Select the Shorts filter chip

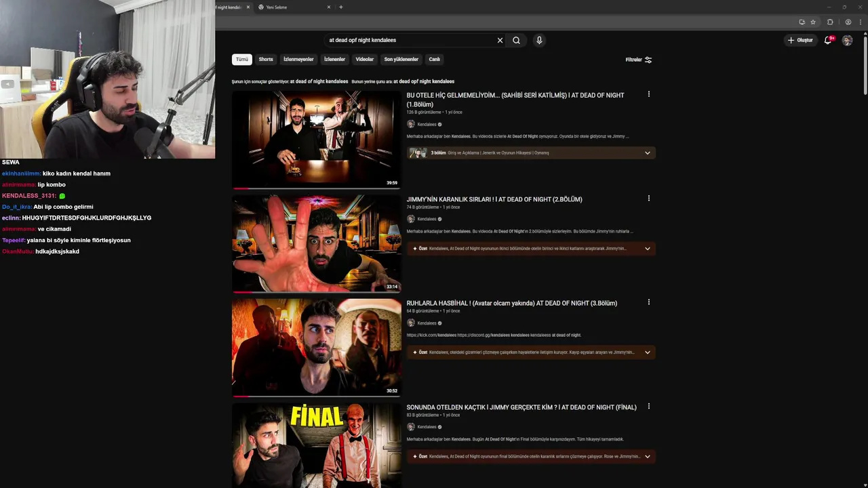pyautogui.click(x=266, y=60)
